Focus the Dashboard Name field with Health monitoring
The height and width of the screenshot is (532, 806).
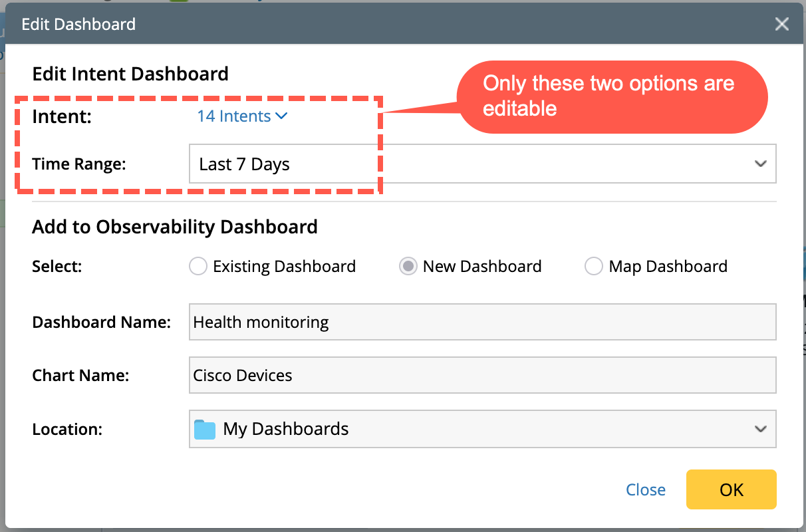(x=482, y=323)
